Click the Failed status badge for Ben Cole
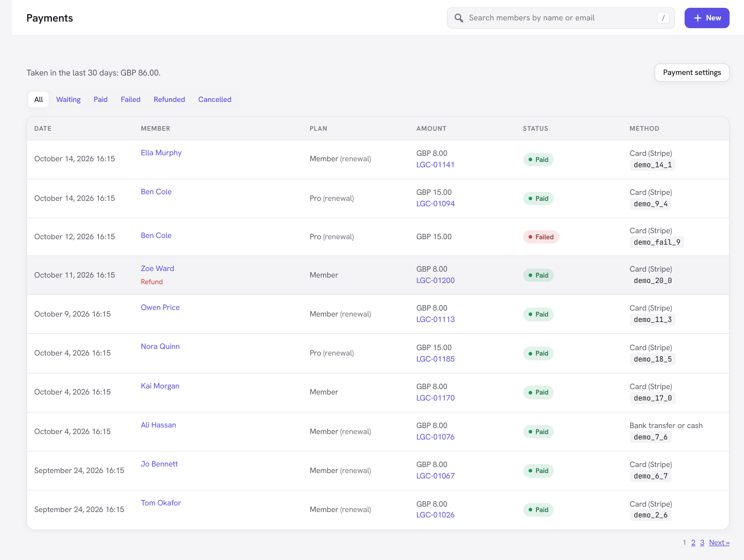 click(541, 237)
